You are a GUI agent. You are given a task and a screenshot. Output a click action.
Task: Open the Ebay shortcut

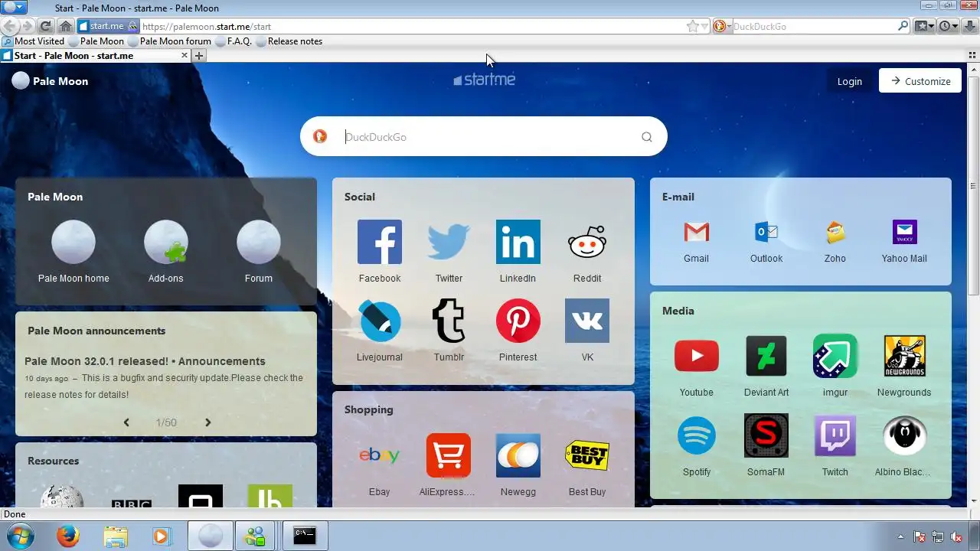pos(380,455)
